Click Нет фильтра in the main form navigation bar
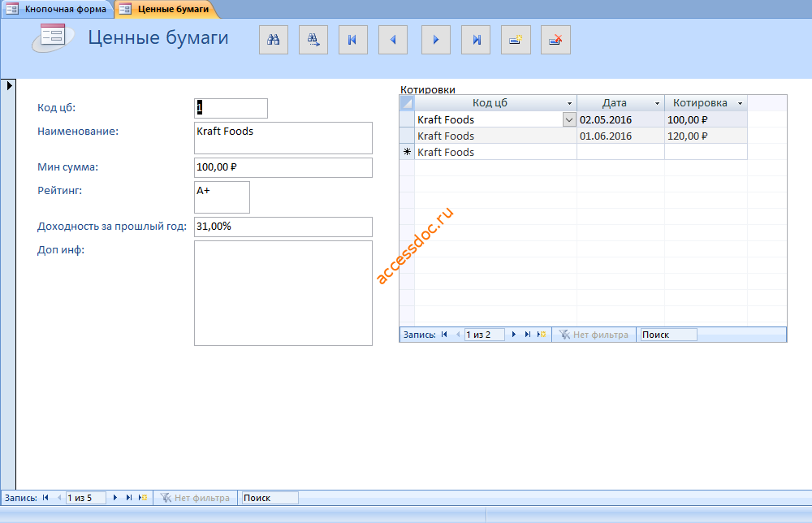 pos(195,498)
